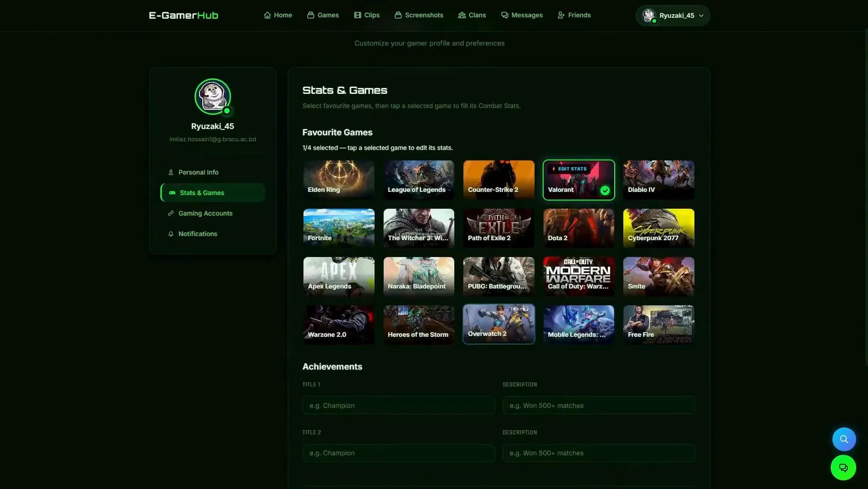Open the Clans nav item

(472, 15)
